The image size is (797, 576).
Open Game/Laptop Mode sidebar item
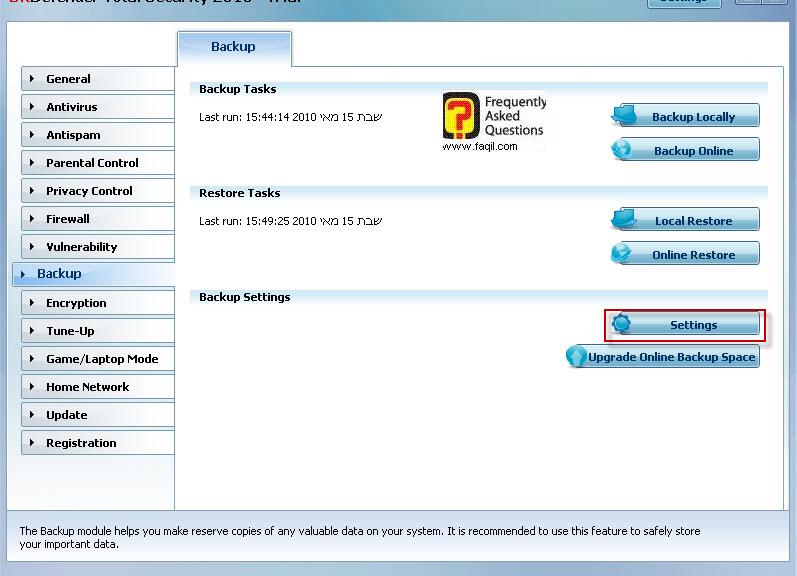pyautogui.click(x=98, y=359)
